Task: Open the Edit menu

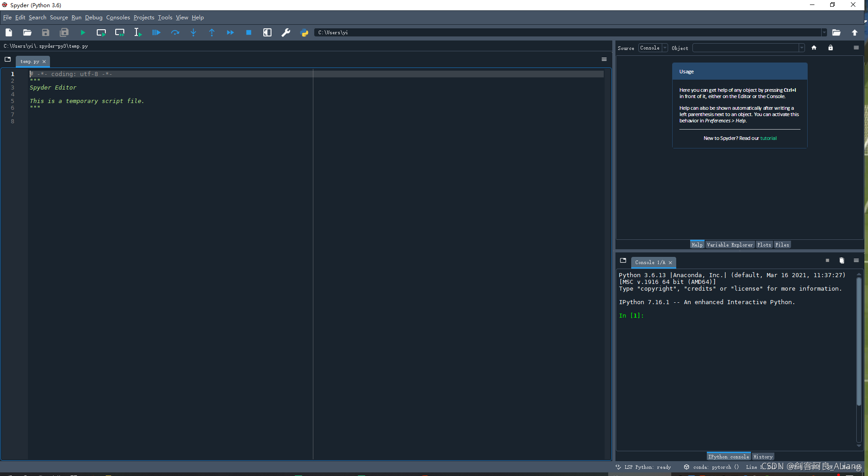Action: tap(20, 18)
